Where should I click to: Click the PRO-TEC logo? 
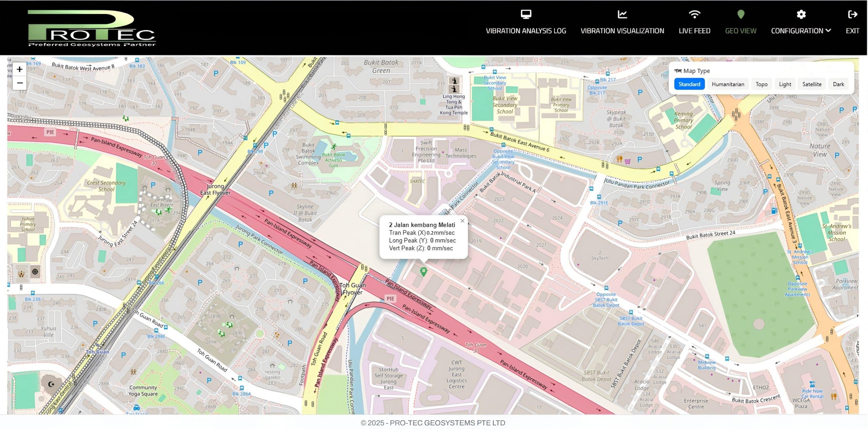pos(92,28)
